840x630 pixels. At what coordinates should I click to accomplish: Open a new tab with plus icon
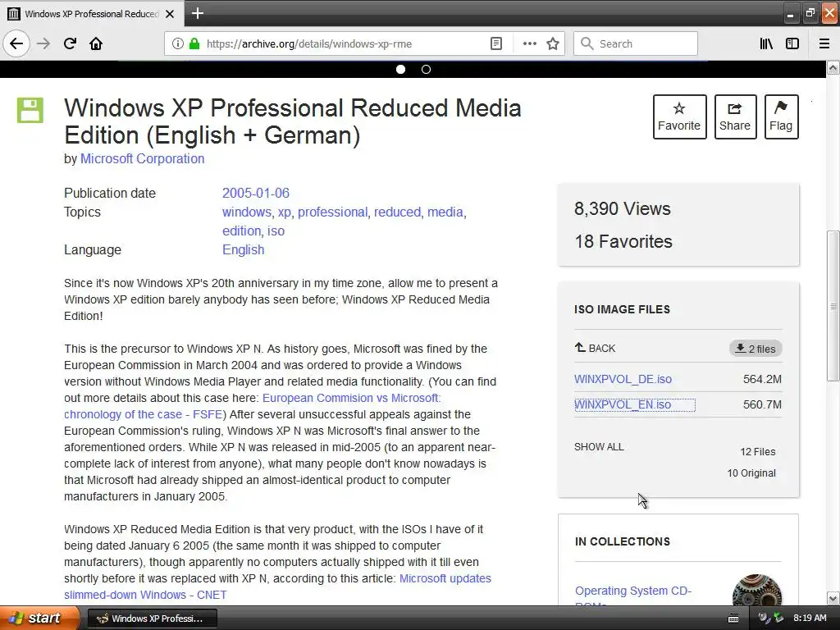coord(197,13)
